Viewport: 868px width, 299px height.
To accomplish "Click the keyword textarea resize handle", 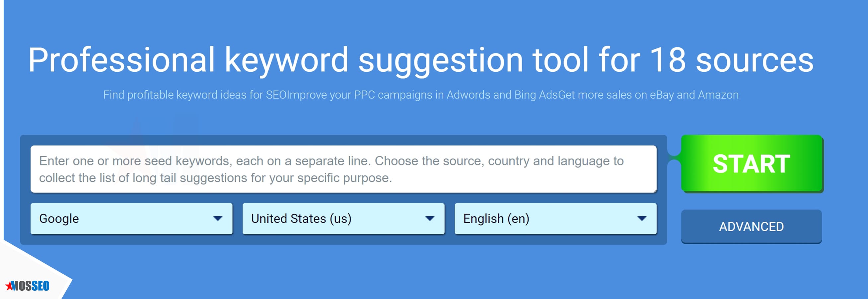I will (654, 191).
